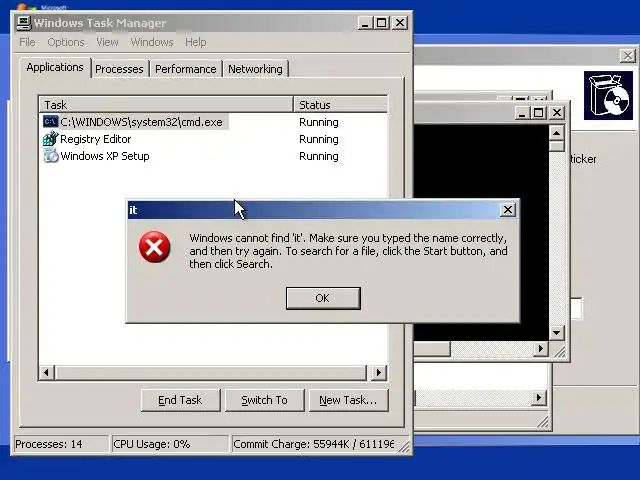Click task list right scroll arrow

pyautogui.click(x=379, y=372)
